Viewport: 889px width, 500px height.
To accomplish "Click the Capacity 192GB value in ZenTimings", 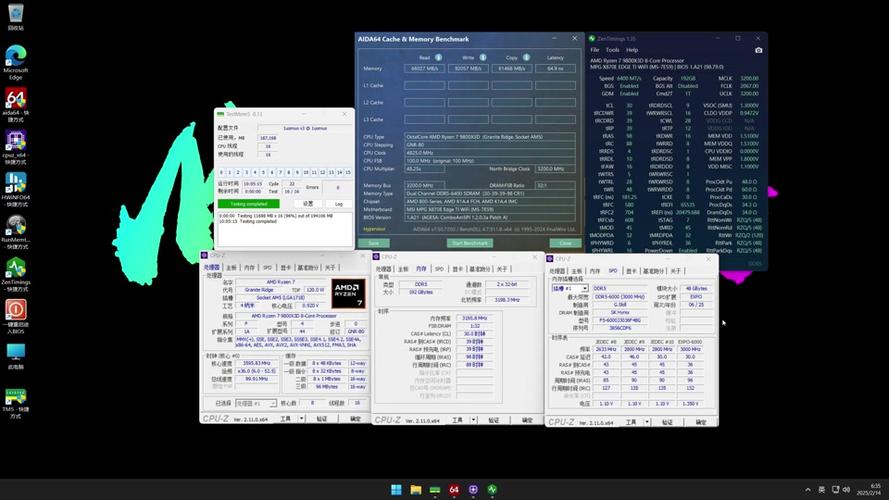I will click(x=688, y=78).
